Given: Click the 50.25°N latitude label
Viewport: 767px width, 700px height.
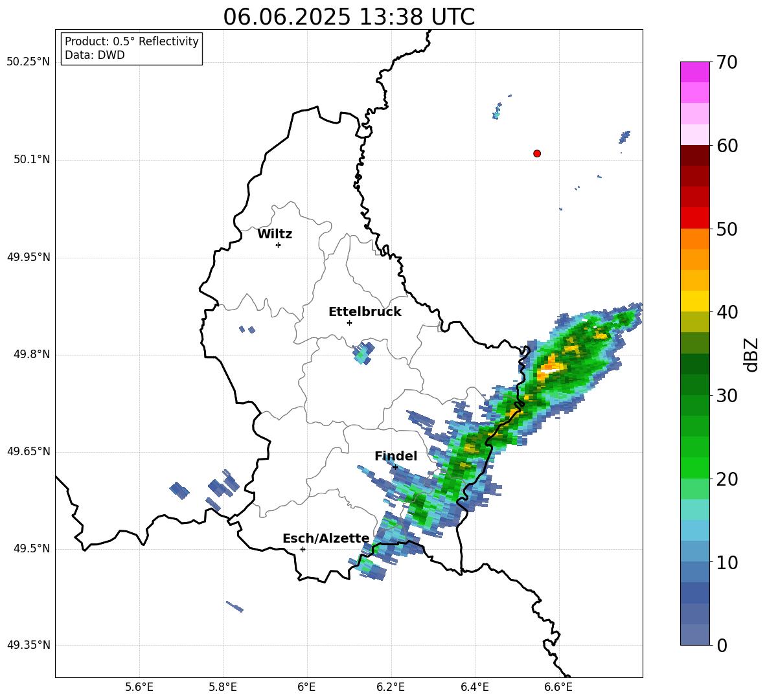Looking at the screenshot, I should 29,62.
